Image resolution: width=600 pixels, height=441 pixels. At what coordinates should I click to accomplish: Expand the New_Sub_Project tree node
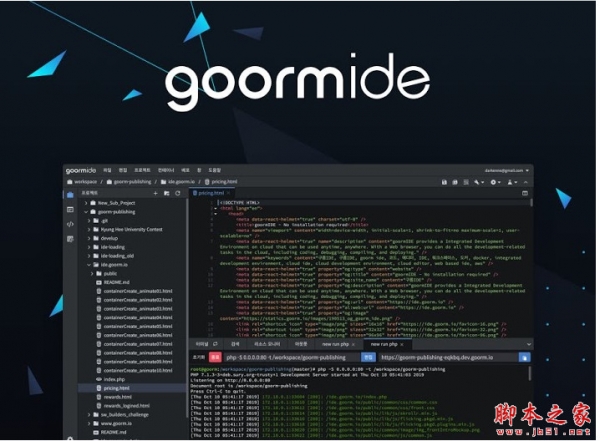point(86,203)
